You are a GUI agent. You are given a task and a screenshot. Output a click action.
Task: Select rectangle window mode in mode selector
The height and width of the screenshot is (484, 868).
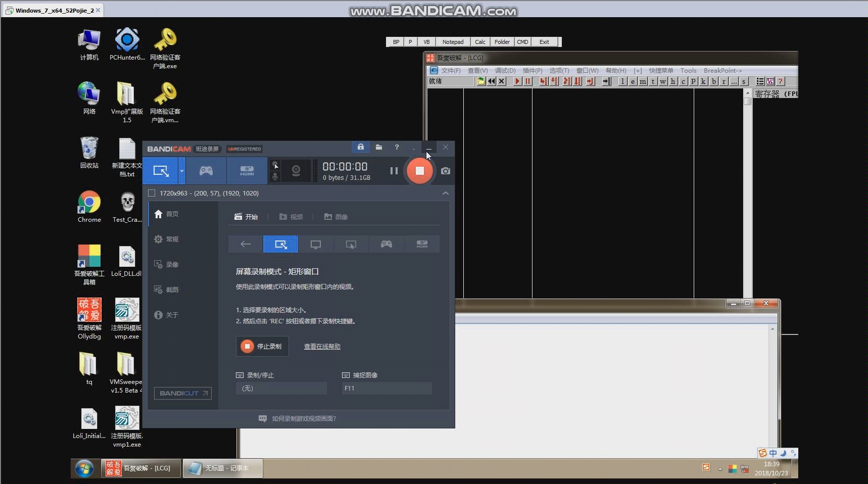pyautogui.click(x=280, y=244)
